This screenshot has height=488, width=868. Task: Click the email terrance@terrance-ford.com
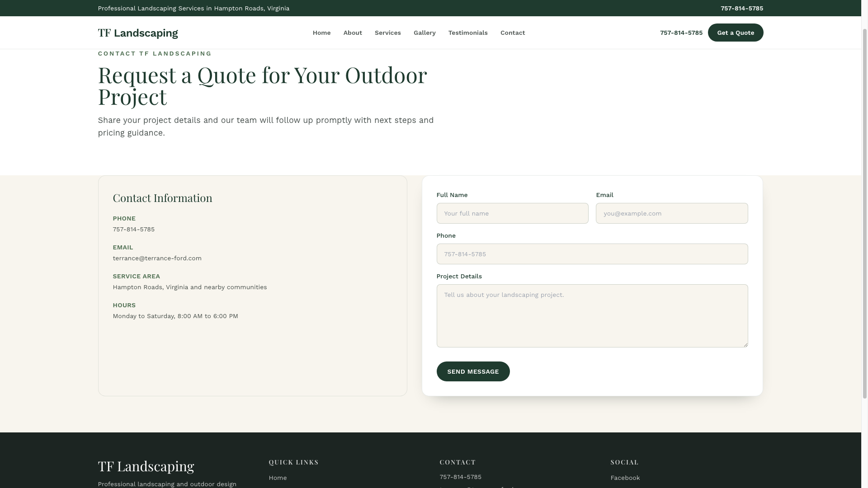pyautogui.click(x=157, y=258)
